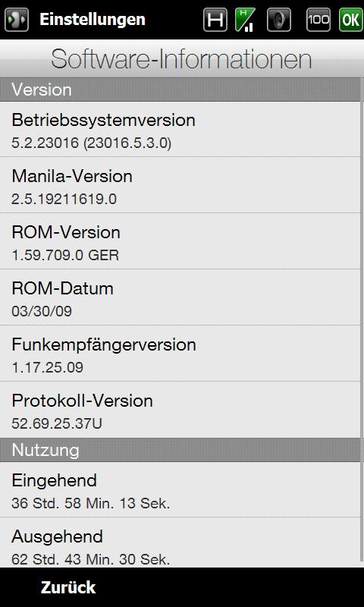This screenshot has width=364, height=607.
Task: Tap the battery level 100 icon
Action: [x=318, y=20]
